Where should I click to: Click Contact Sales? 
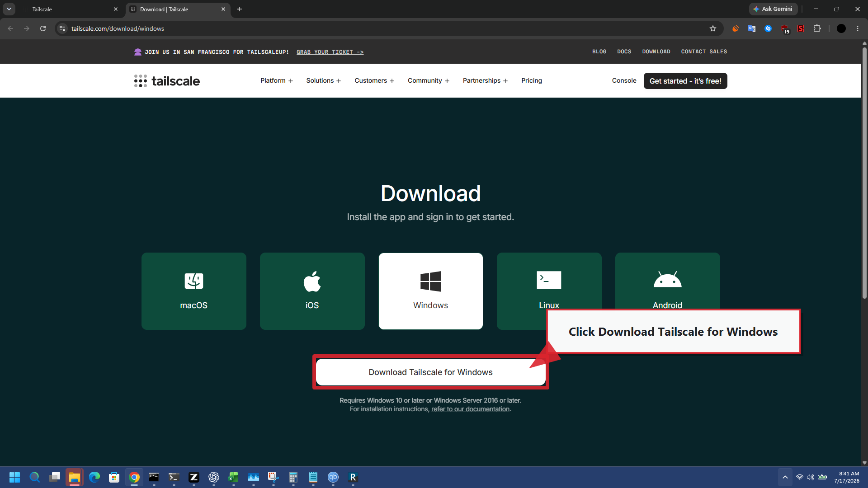(x=704, y=52)
